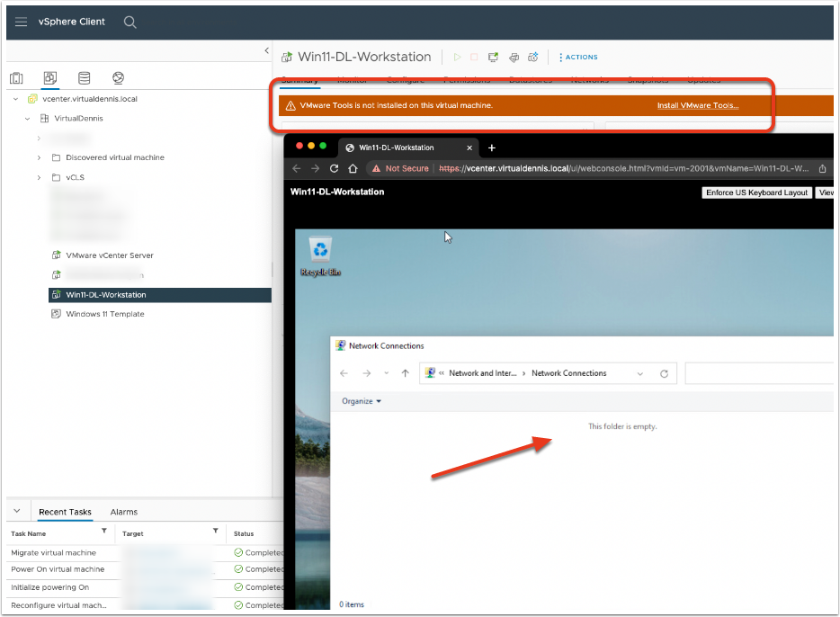Collapse the vcenter.virtualdennis.local tree node
Image resolution: width=840 pixels, height=617 pixels.
coord(17,99)
